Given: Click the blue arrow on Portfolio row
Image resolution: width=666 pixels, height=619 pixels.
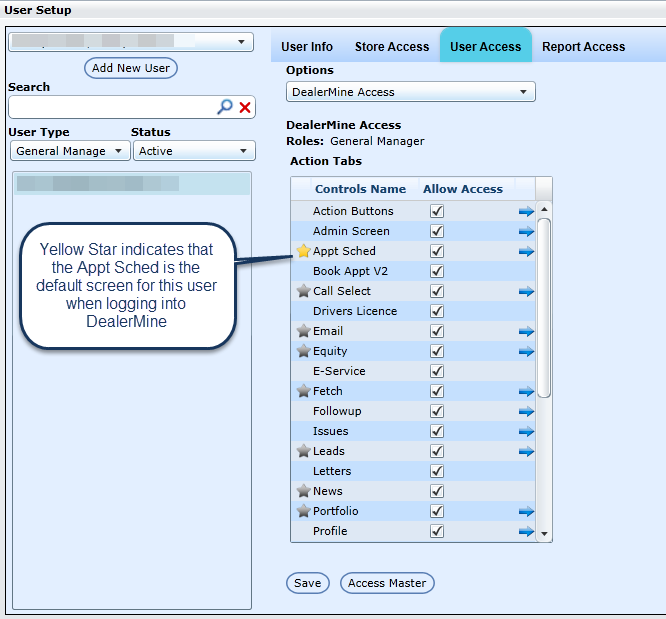Looking at the screenshot, I should [x=526, y=511].
